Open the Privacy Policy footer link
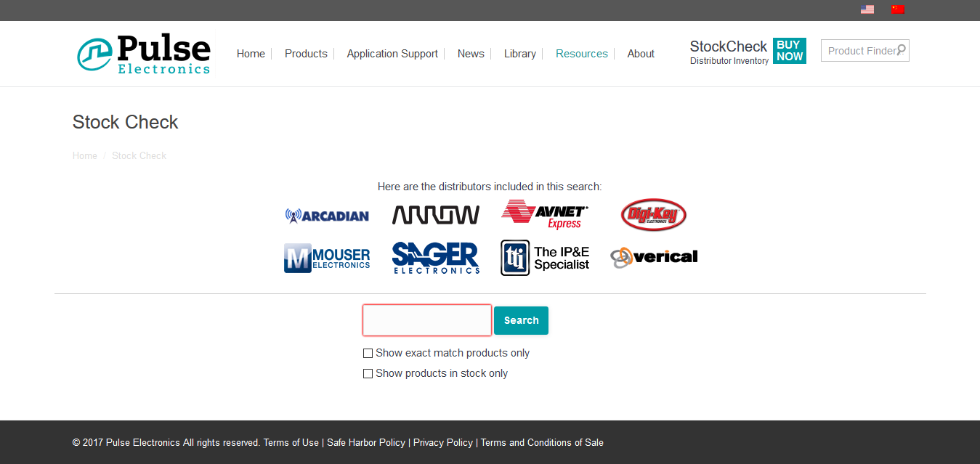 point(442,442)
